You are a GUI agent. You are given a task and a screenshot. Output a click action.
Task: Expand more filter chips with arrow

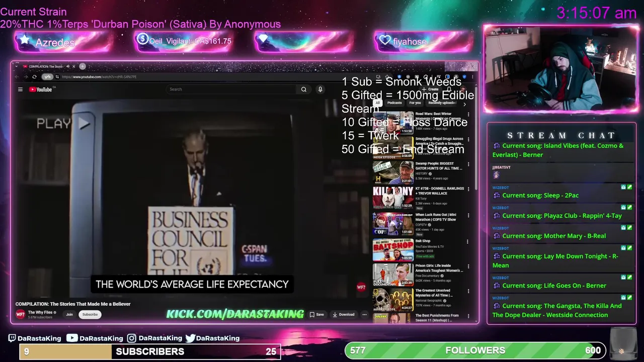tap(464, 104)
